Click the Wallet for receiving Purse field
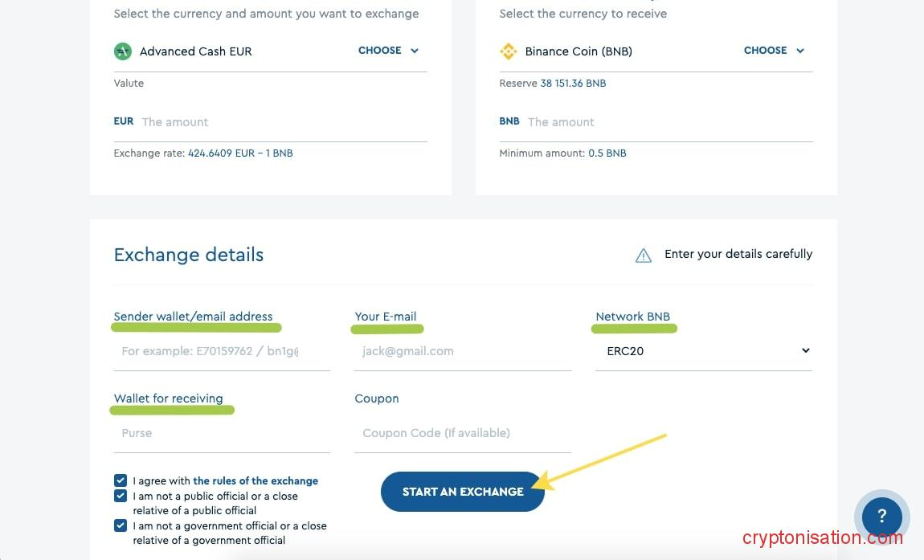Image resolution: width=924 pixels, height=560 pixels. pos(222,433)
